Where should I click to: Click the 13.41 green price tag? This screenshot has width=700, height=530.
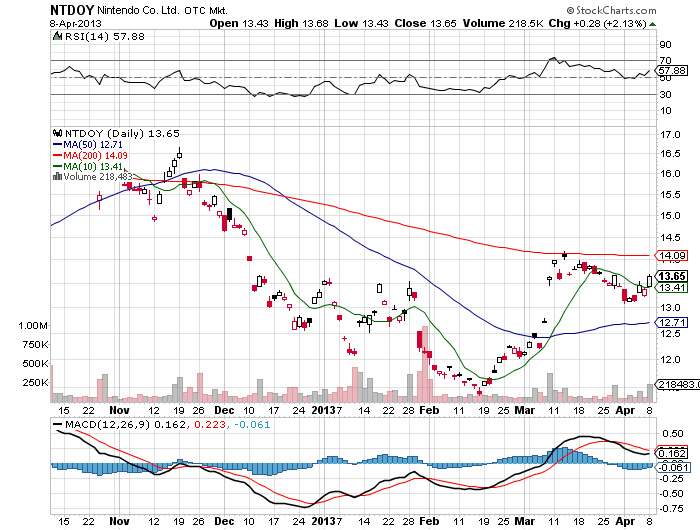(672, 288)
